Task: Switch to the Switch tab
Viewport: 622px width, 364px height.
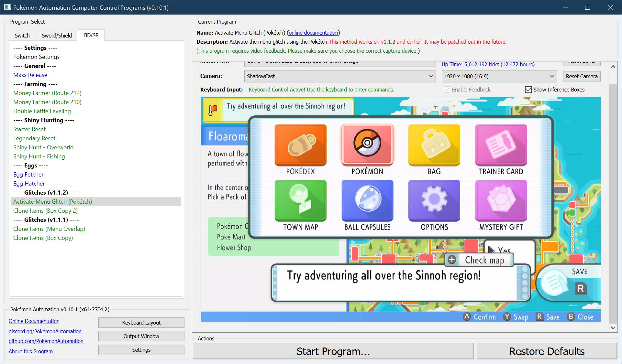Action: [22, 36]
